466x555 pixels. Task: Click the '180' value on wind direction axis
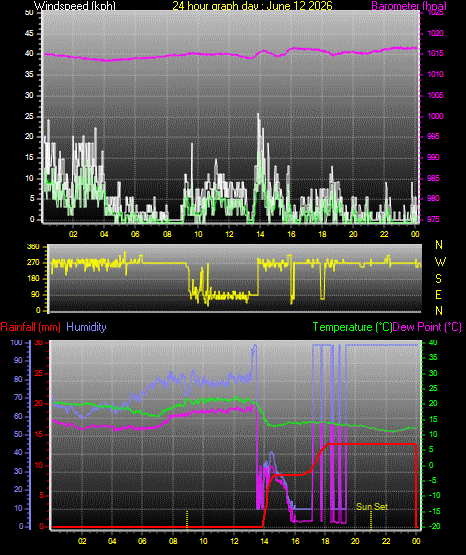coord(34,279)
